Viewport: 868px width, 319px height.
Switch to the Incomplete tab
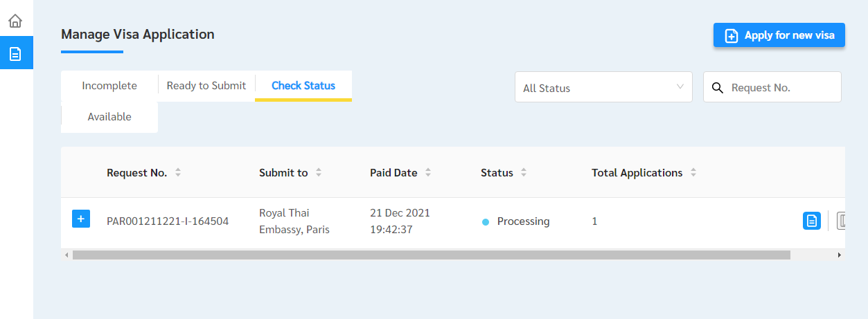(109, 86)
